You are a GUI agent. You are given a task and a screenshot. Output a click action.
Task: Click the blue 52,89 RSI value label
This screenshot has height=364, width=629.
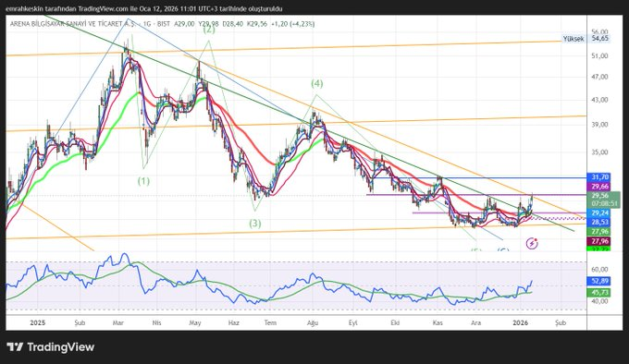(599, 281)
